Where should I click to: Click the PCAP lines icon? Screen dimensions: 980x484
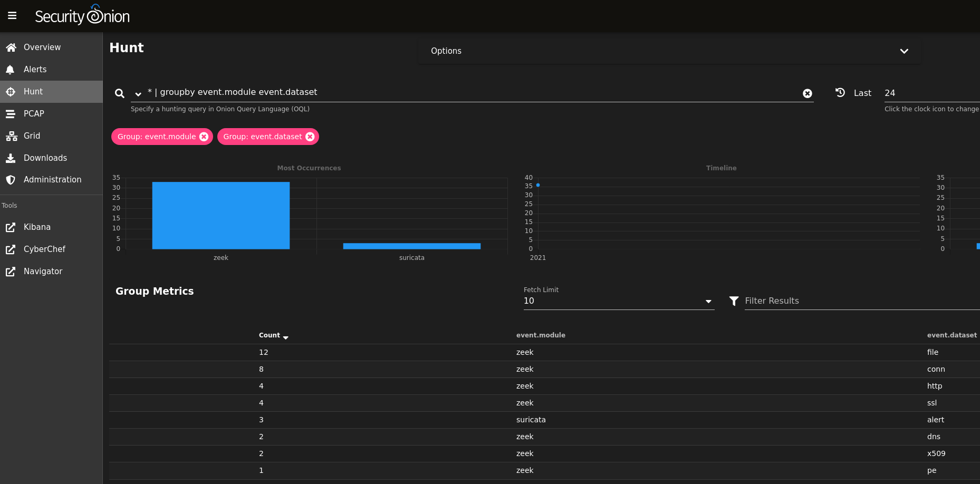pyautogui.click(x=11, y=114)
